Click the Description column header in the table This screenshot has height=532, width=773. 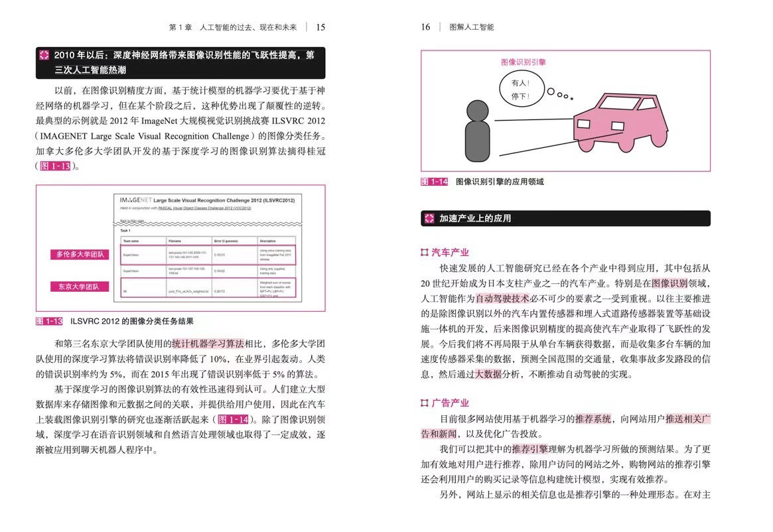pos(267,241)
